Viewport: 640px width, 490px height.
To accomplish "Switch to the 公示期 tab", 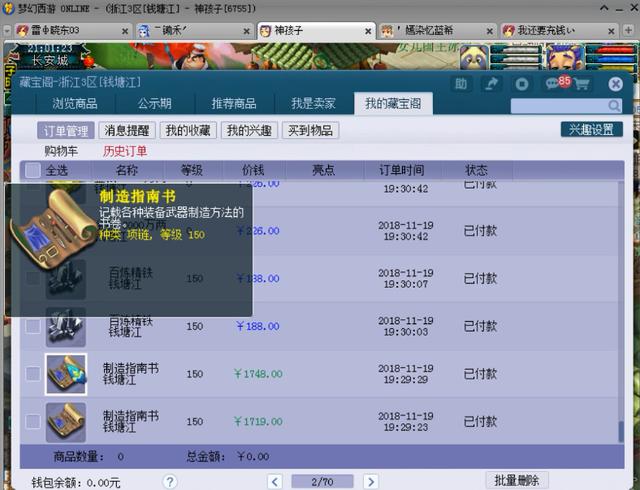I will click(155, 103).
